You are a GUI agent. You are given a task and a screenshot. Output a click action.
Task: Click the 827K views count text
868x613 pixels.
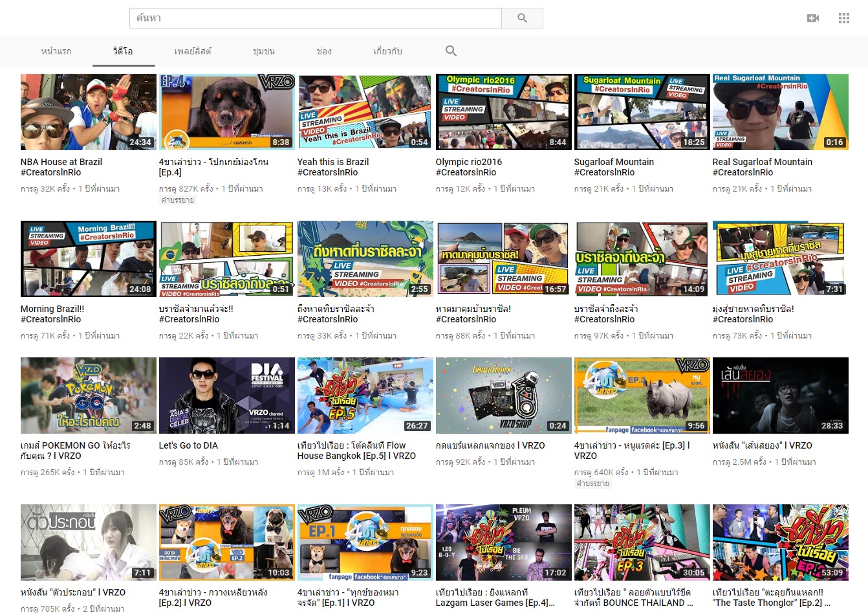point(188,189)
